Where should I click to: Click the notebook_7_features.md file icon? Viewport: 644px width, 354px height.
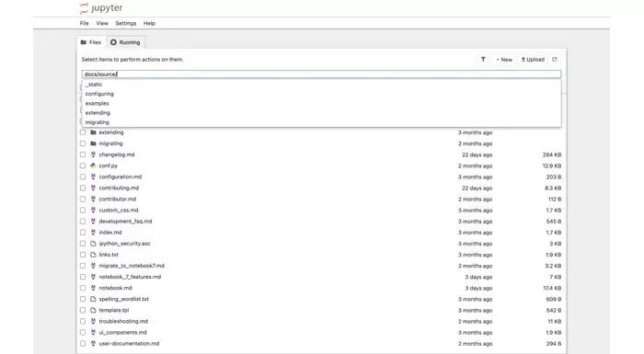(93, 277)
